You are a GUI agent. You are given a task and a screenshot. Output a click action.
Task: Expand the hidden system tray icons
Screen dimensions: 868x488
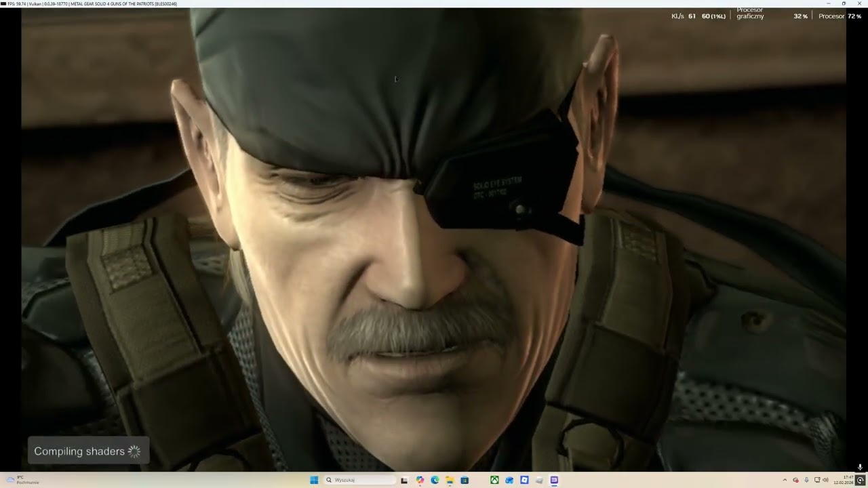click(785, 480)
